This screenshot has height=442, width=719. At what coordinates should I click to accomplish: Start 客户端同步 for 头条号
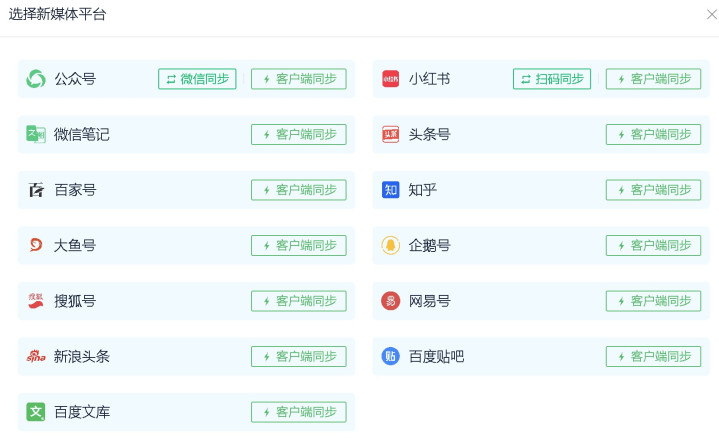tap(653, 134)
